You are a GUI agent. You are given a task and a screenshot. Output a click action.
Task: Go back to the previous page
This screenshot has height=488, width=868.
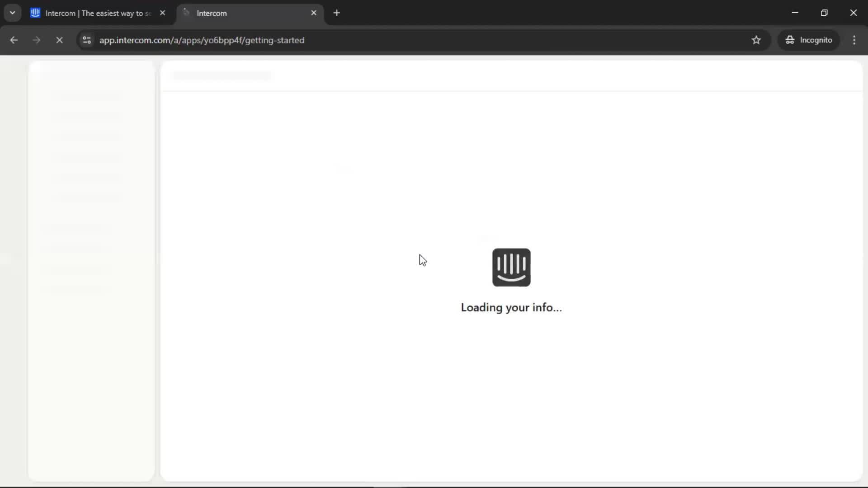(x=14, y=40)
